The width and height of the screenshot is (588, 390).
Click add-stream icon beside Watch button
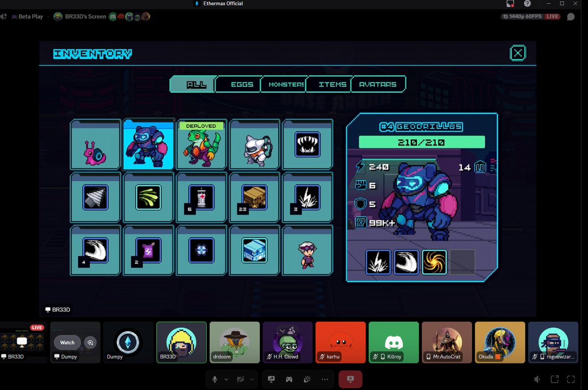pos(90,342)
